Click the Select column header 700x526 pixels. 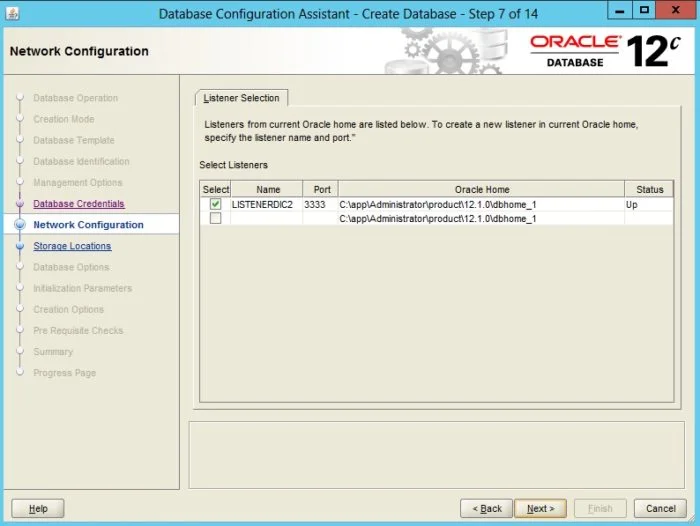pyautogui.click(x=216, y=189)
